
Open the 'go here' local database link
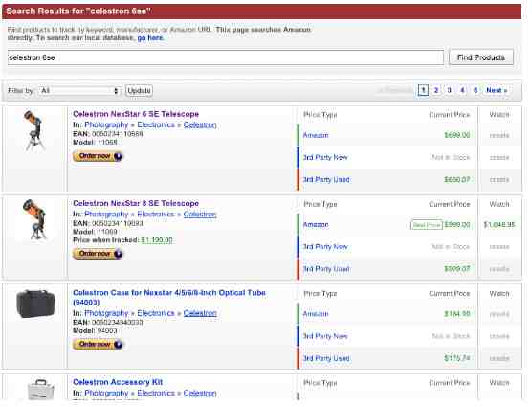tap(150, 38)
